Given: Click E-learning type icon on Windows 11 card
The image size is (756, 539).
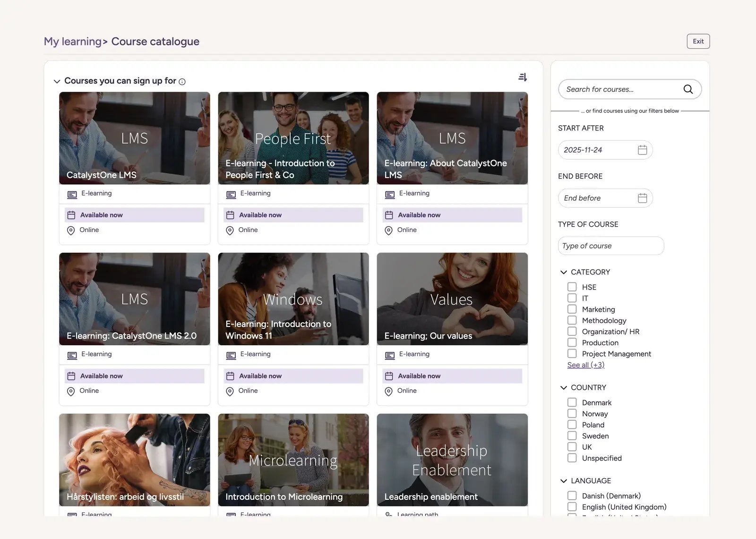Looking at the screenshot, I should tap(231, 355).
